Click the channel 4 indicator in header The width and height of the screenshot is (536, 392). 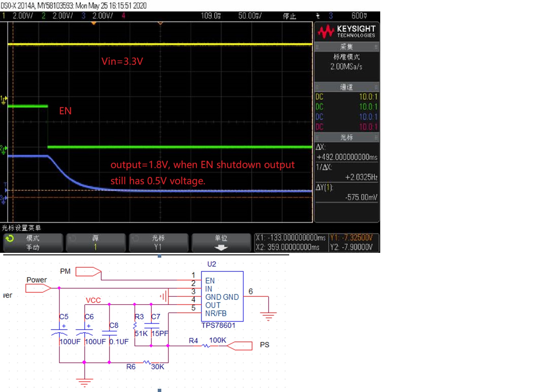click(123, 16)
